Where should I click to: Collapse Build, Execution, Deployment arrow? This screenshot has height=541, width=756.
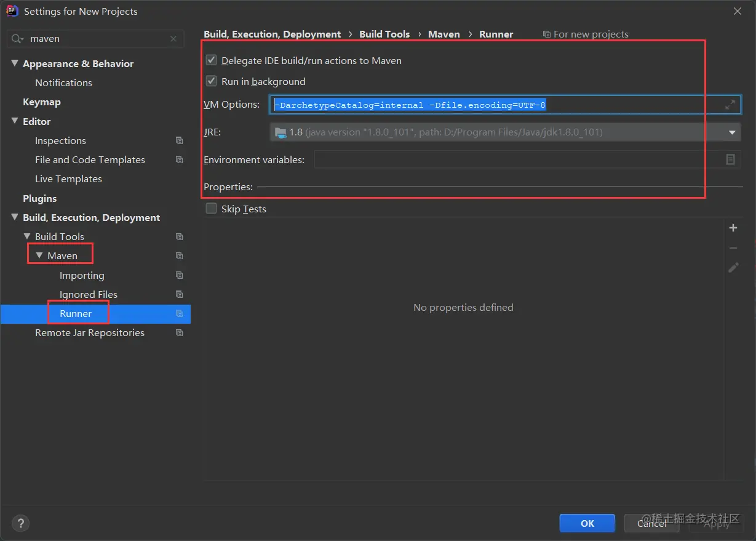point(15,217)
